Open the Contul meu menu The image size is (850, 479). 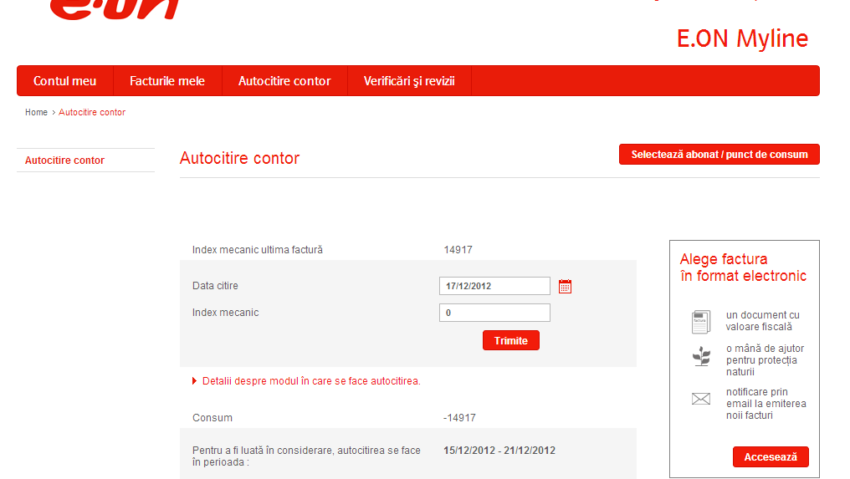[65, 81]
